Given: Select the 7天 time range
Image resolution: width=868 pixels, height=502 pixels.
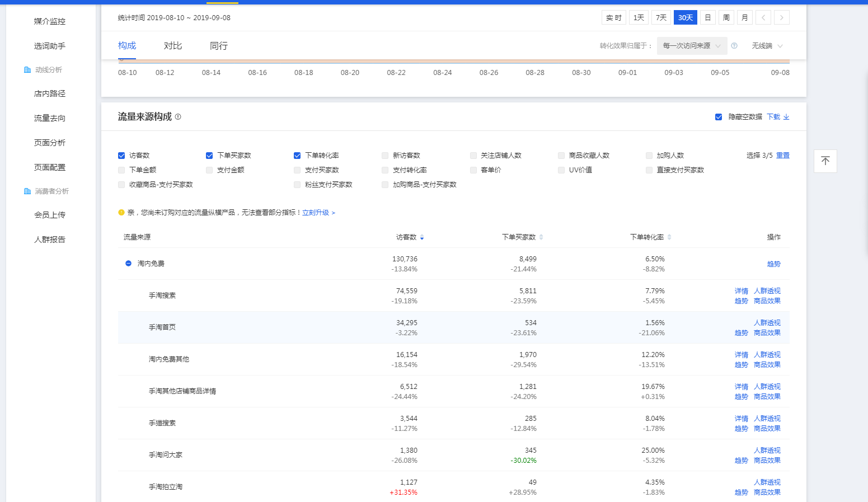Looking at the screenshot, I should click(x=661, y=18).
